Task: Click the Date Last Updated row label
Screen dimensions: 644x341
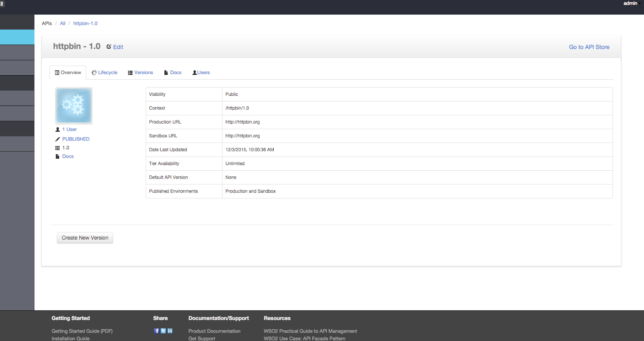Action: [x=168, y=150]
